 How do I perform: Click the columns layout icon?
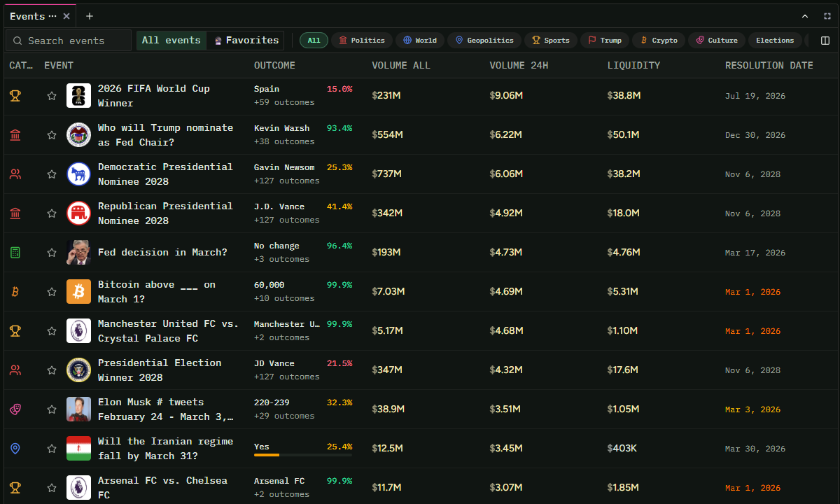[x=825, y=41]
